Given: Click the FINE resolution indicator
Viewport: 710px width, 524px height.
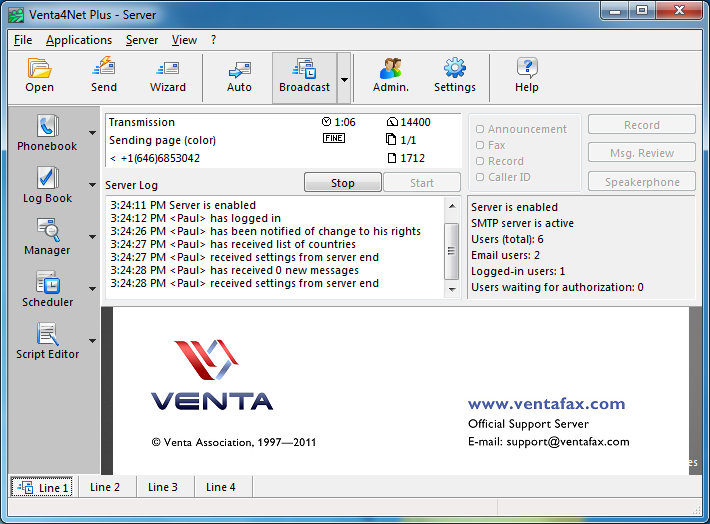Looking at the screenshot, I should 334,138.
